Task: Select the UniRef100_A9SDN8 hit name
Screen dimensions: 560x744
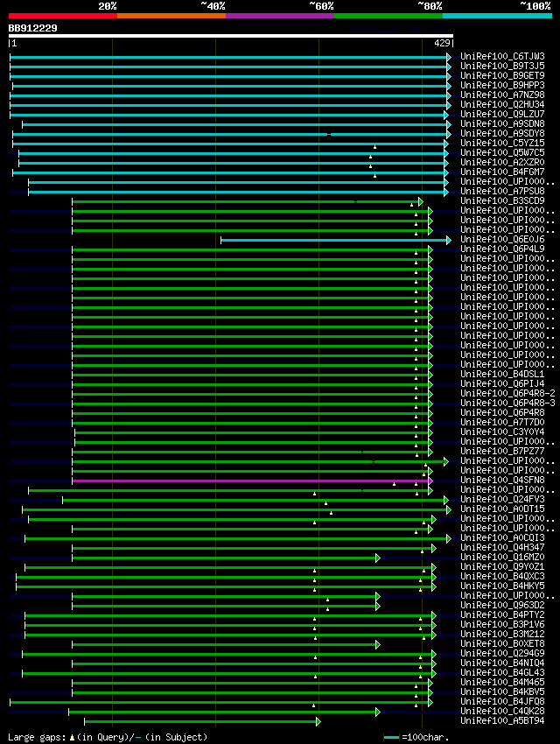Action: tap(502, 123)
